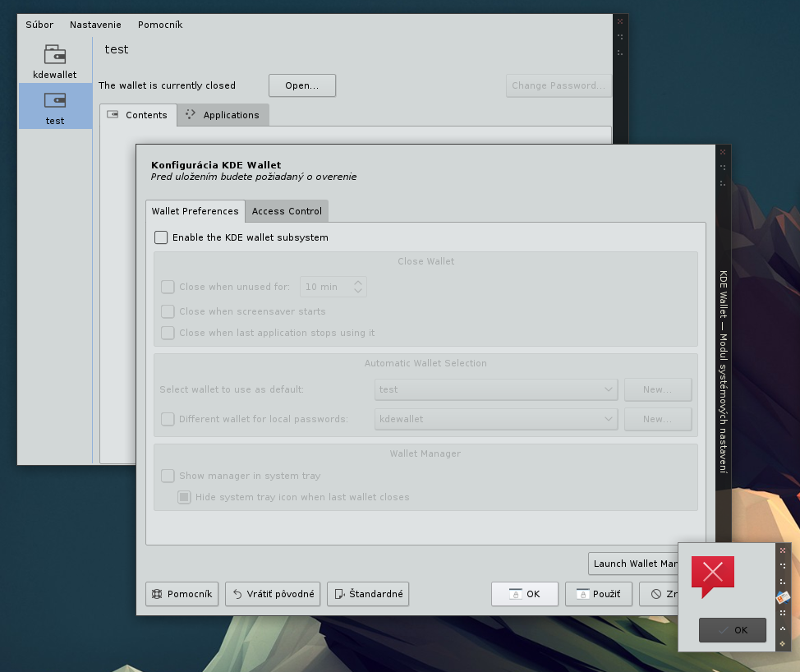
Task: Switch to the Contents tab
Action: click(x=138, y=115)
